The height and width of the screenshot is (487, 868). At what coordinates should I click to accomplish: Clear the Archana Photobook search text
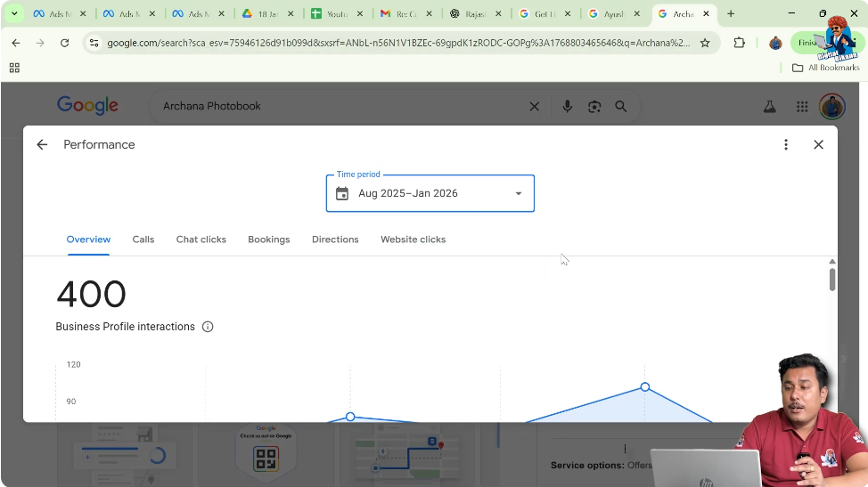[x=534, y=107]
